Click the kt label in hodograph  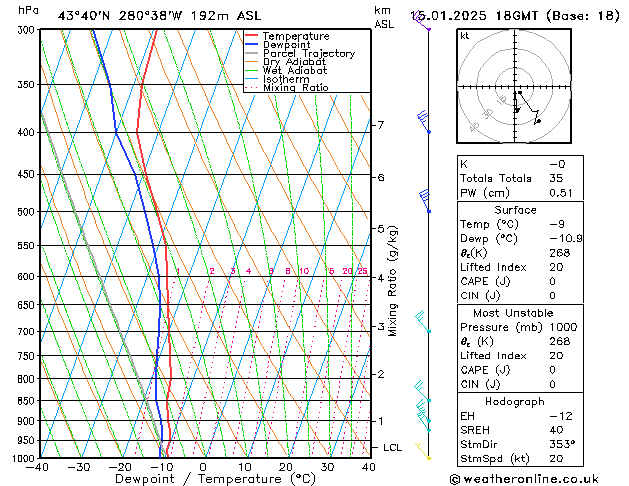pyautogui.click(x=465, y=36)
